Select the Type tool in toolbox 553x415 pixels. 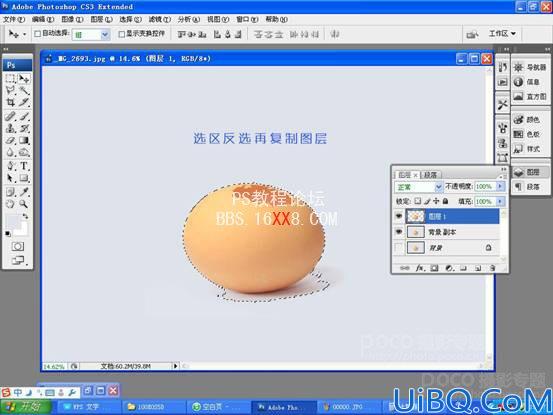click(x=24, y=166)
